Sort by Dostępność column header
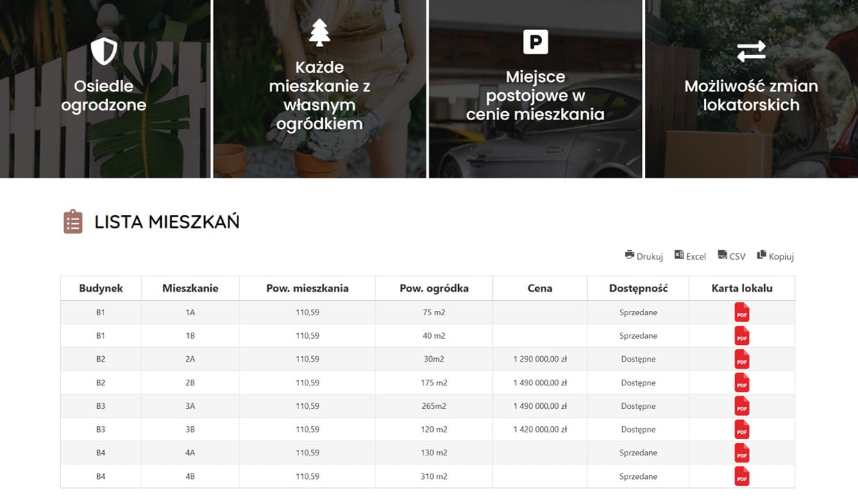The height and width of the screenshot is (504, 858). pyautogui.click(x=638, y=288)
